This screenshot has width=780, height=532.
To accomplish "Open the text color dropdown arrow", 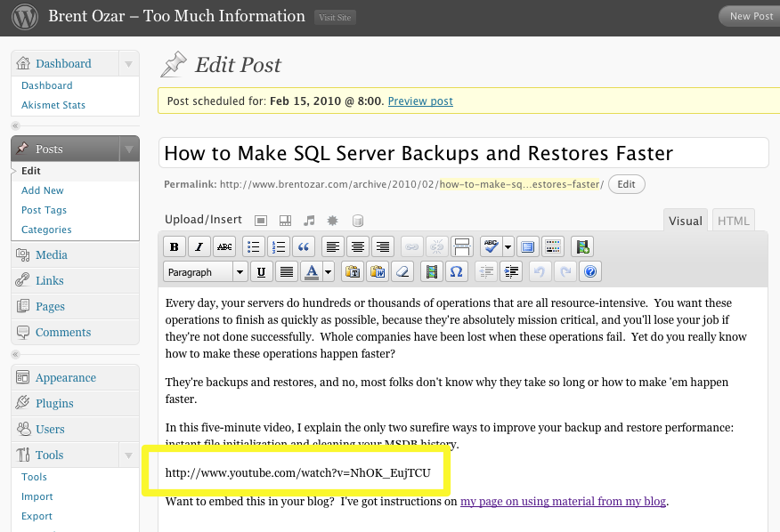I will [329, 272].
